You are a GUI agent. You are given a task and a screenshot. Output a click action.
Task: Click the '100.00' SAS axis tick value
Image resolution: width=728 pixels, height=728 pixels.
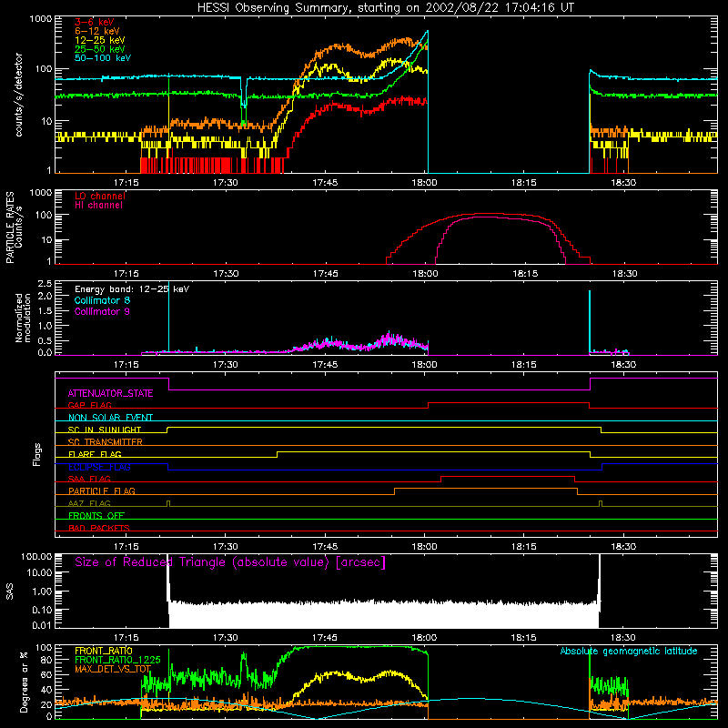point(36,556)
